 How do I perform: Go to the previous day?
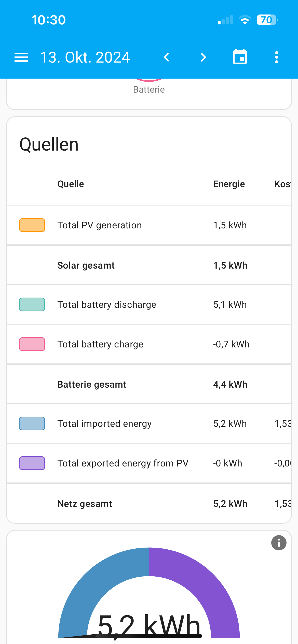point(167,57)
